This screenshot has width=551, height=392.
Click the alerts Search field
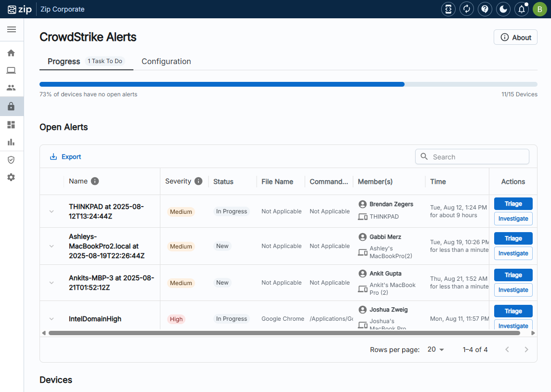coord(478,157)
